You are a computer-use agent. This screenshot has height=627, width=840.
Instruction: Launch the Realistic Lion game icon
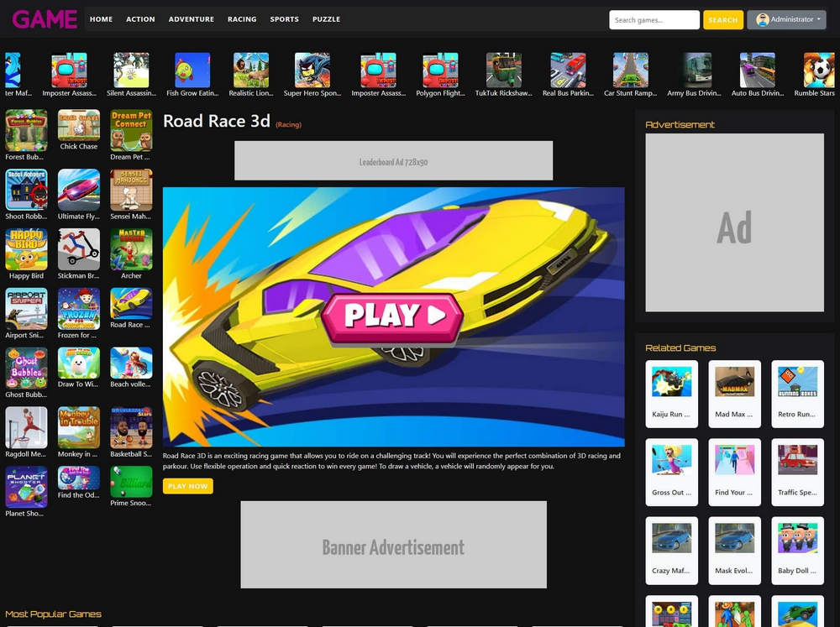(250, 71)
